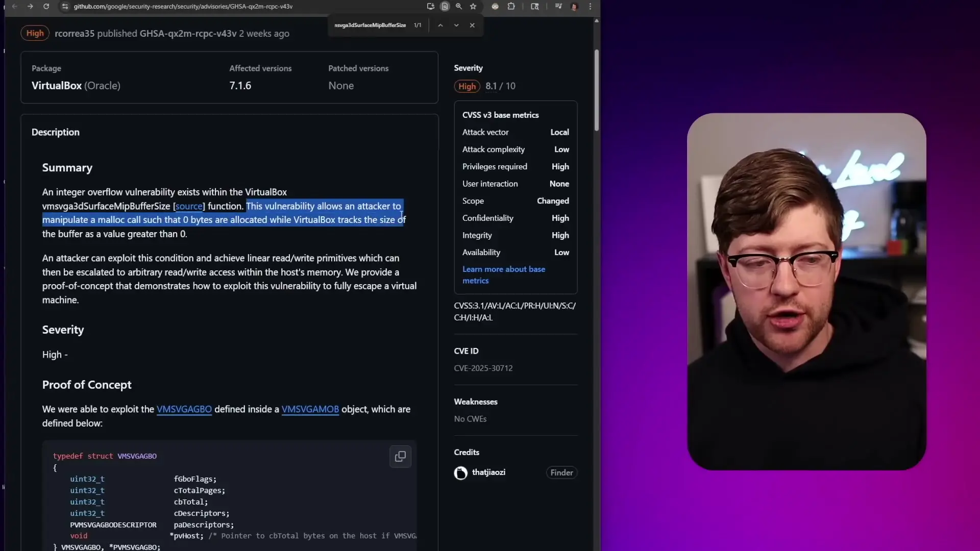Viewport: 980px width, 551px height.
Task: Click the fGboFlags field in code
Action: [x=195, y=479]
